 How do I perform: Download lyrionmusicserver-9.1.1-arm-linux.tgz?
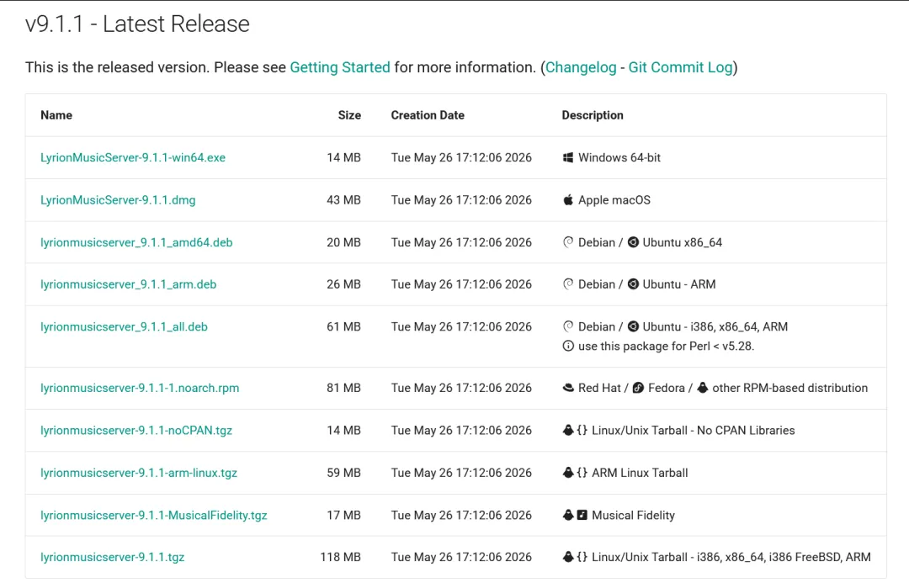(139, 473)
